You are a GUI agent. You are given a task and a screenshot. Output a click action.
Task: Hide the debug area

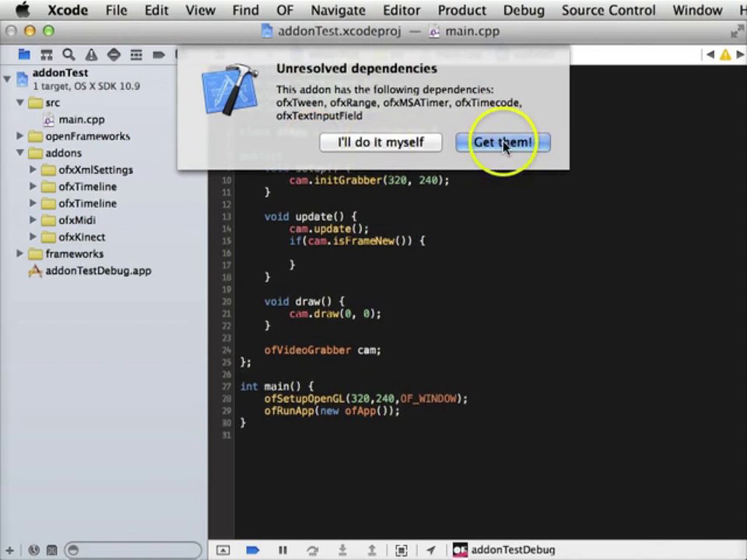223,551
